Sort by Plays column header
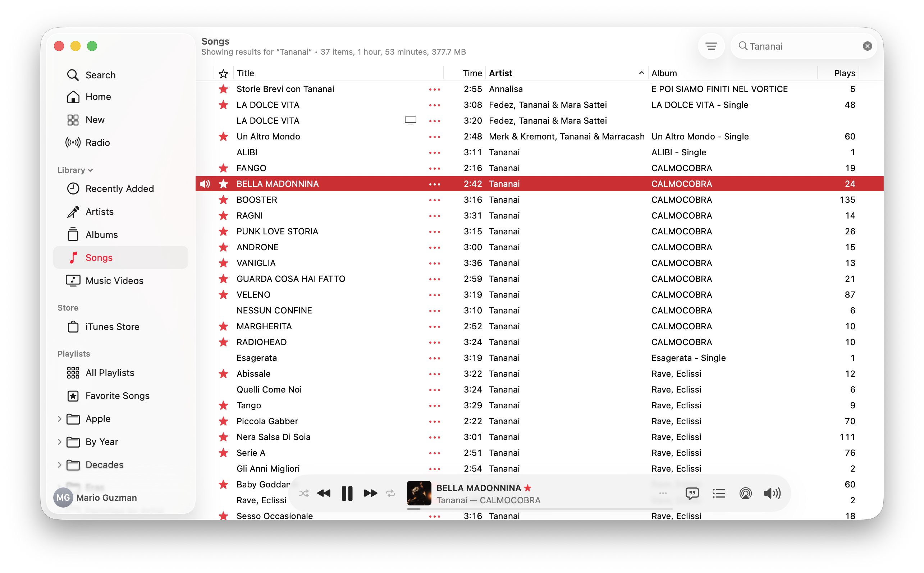The image size is (924, 573). 838,73
